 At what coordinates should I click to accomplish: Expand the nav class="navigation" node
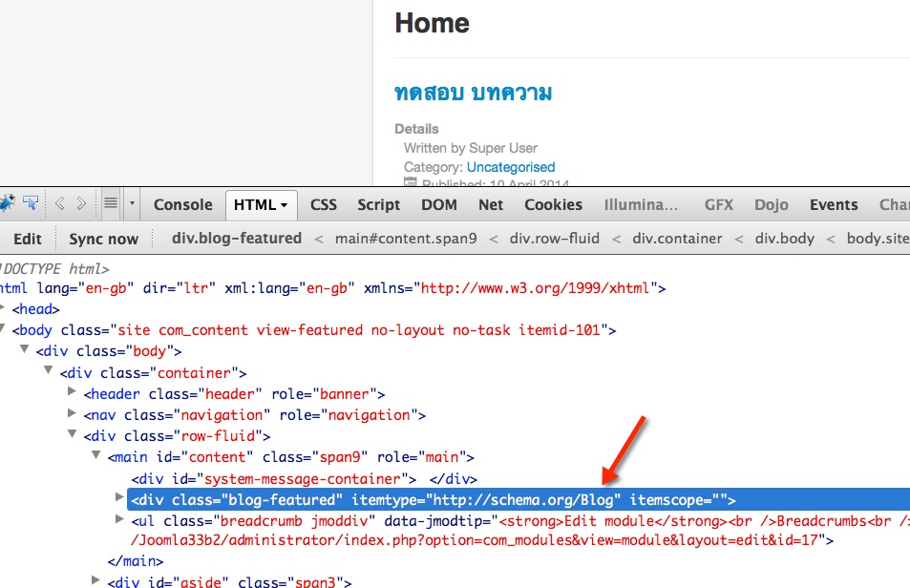[74, 413]
